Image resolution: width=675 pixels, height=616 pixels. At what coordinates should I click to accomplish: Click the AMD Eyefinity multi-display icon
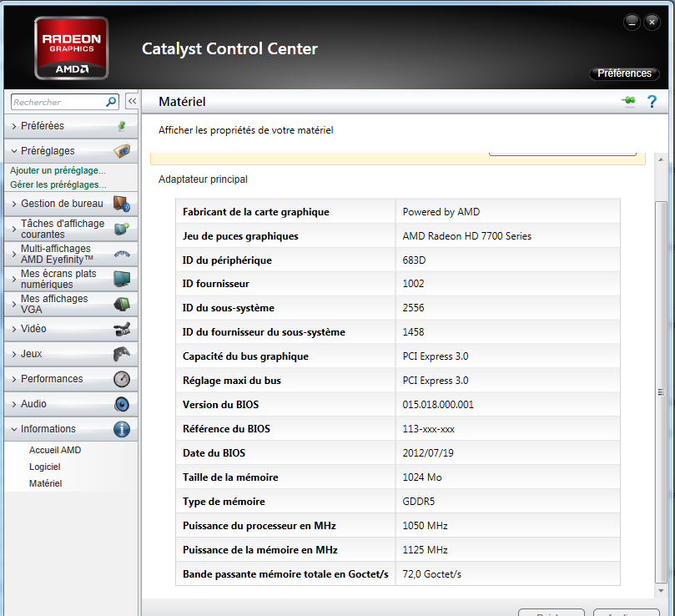tap(122, 254)
